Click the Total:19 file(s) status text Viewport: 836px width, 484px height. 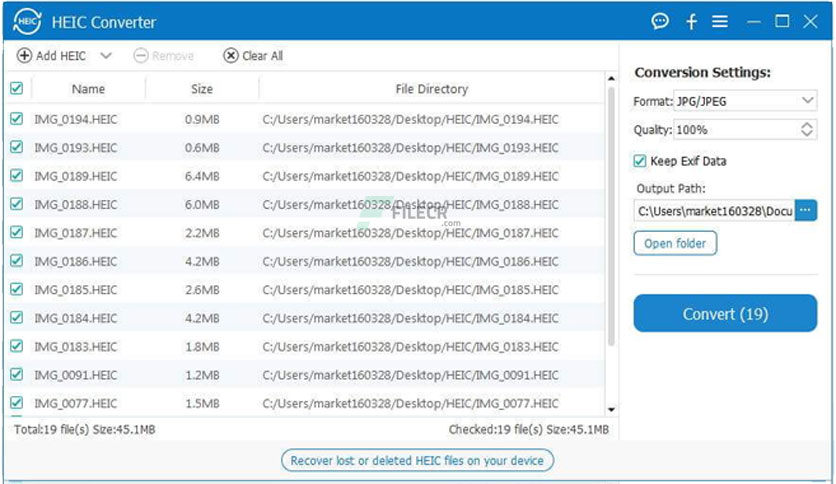85,430
